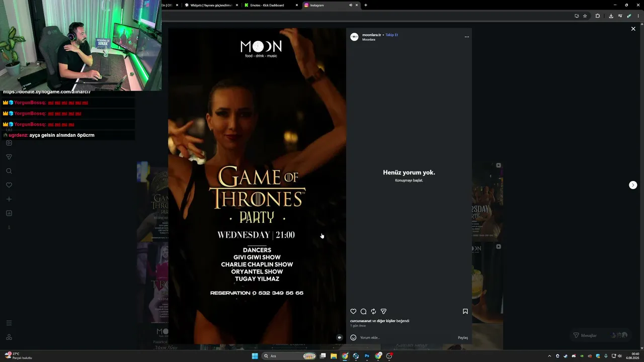This screenshot has width=644, height=362.
Task: Like the Moonlara post with the heart icon
Action: click(x=353, y=312)
